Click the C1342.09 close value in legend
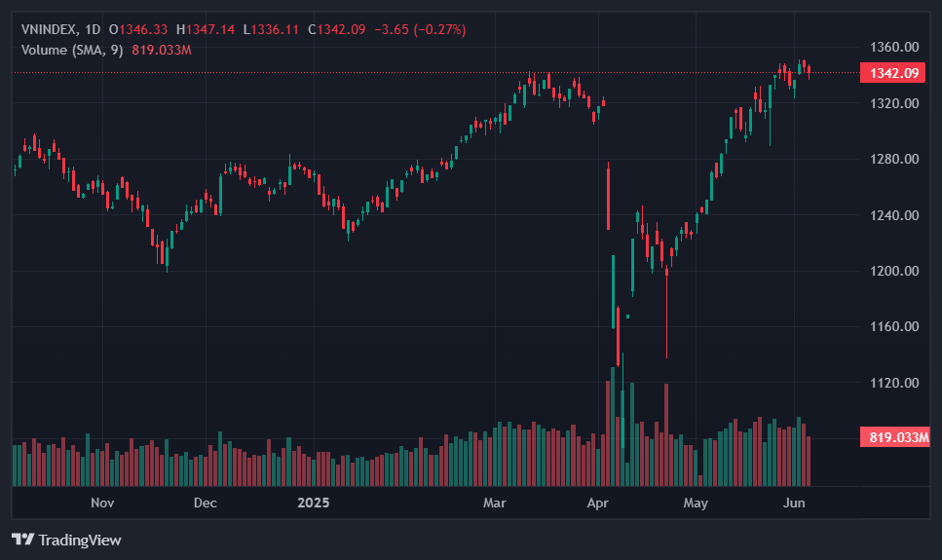The height and width of the screenshot is (560, 942). click(x=336, y=29)
